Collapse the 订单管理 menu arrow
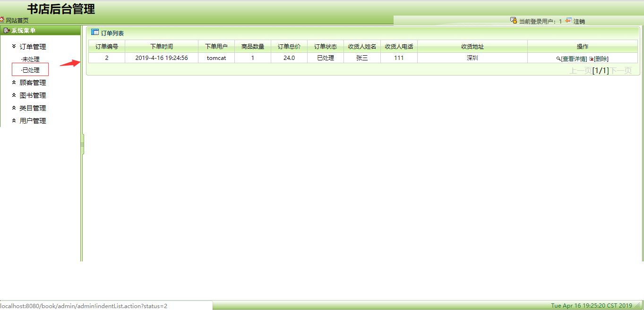 tap(14, 46)
